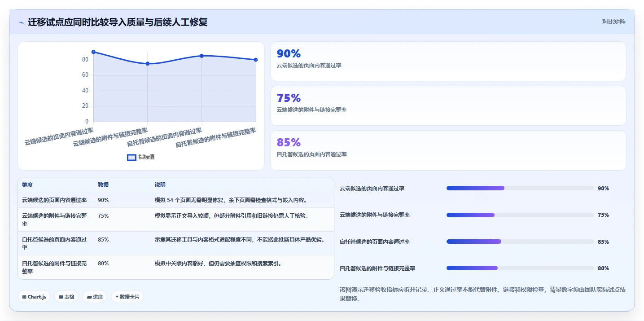The height and width of the screenshot is (321, 644).
Task: Click the 75% metric card value
Action: point(289,98)
